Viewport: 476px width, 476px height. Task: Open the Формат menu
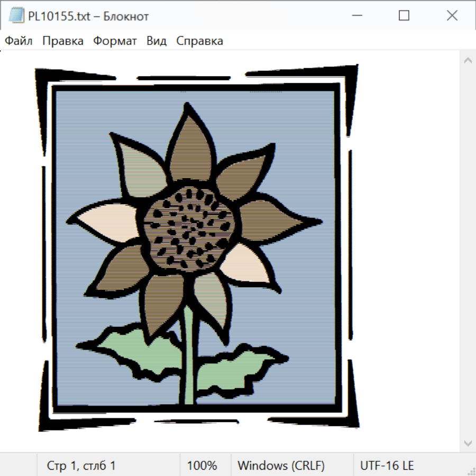pos(115,41)
